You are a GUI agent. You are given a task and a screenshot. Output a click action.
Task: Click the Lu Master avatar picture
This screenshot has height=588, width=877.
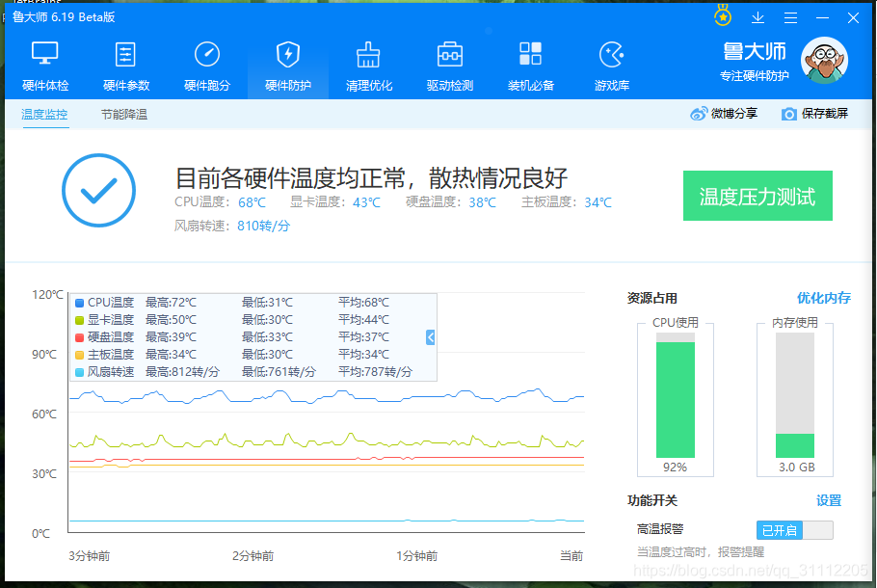[824, 61]
